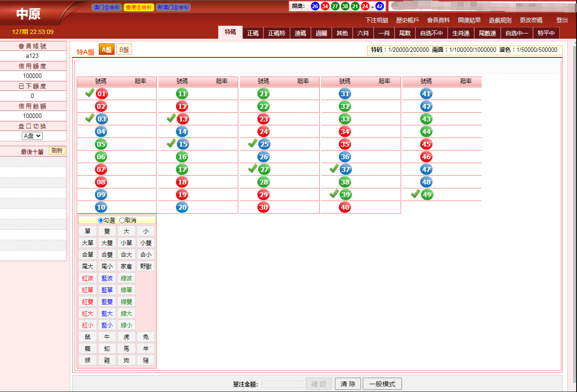Screen dimensions: 577x392
Task: Switch to the 連碼 tab
Action: (300, 34)
